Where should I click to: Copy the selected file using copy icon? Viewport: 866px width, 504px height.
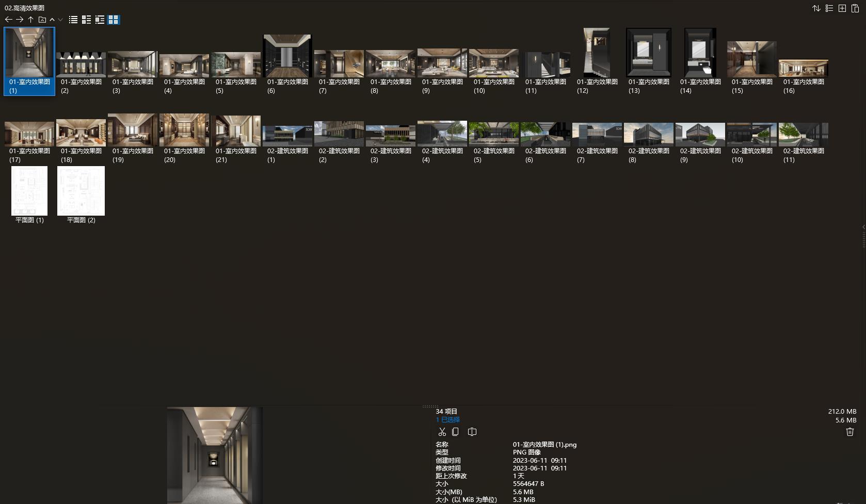[x=455, y=432]
